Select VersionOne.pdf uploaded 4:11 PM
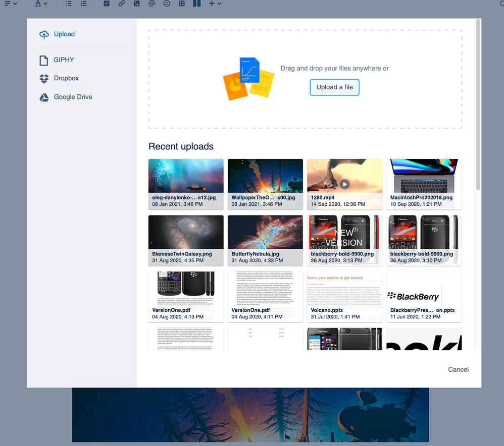Screen dimensions: 504x446 coord(265,297)
